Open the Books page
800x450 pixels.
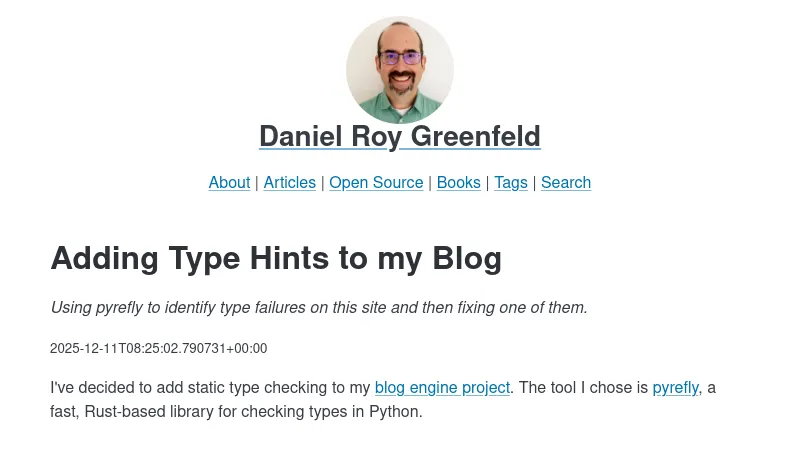click(458, 182)
